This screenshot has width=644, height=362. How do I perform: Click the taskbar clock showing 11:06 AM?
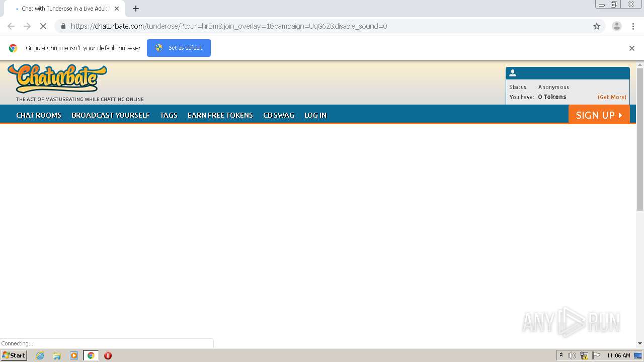[618, 355]
